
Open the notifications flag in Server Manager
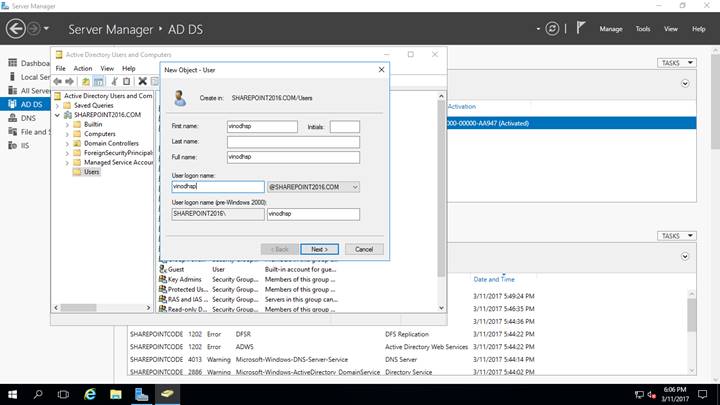click(581, 28)
